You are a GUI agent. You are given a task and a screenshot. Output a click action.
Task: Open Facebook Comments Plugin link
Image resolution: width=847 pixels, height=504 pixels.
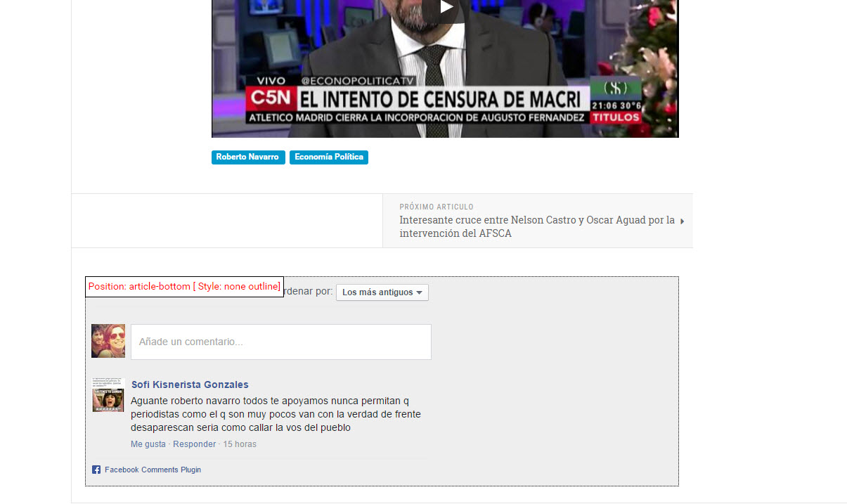click(153, 470)
